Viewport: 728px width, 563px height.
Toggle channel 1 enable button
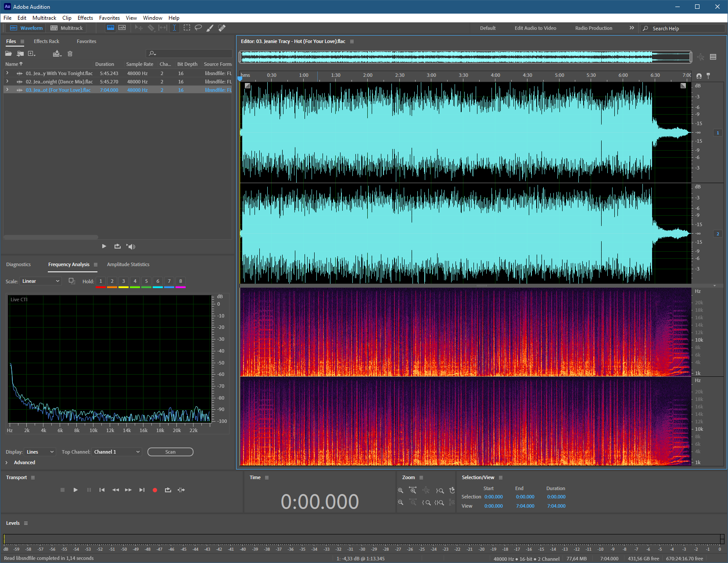point(718,133)
